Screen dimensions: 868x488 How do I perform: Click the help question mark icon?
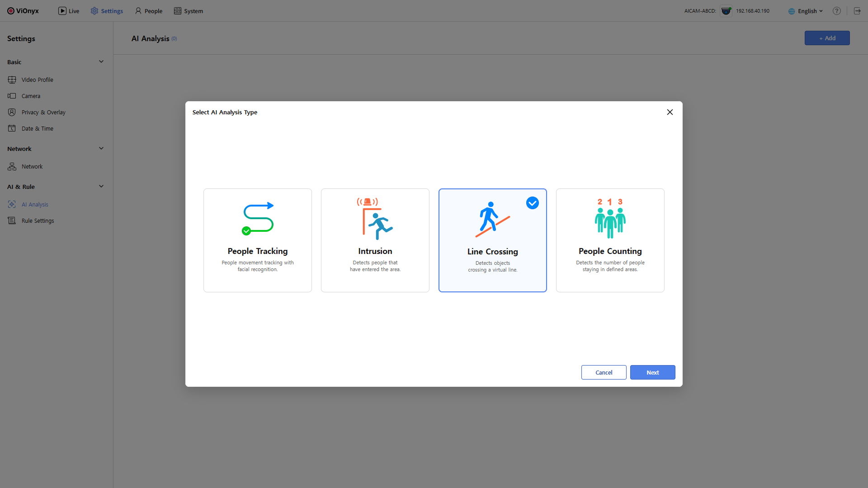(x=837, y=11)
